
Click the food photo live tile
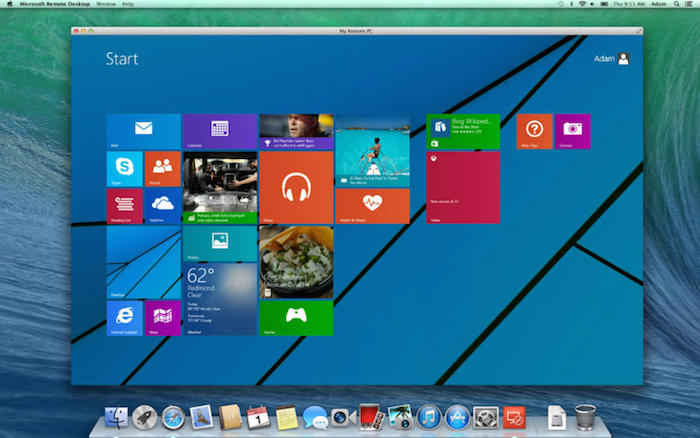pyautogui.click(x=296, y=261)
